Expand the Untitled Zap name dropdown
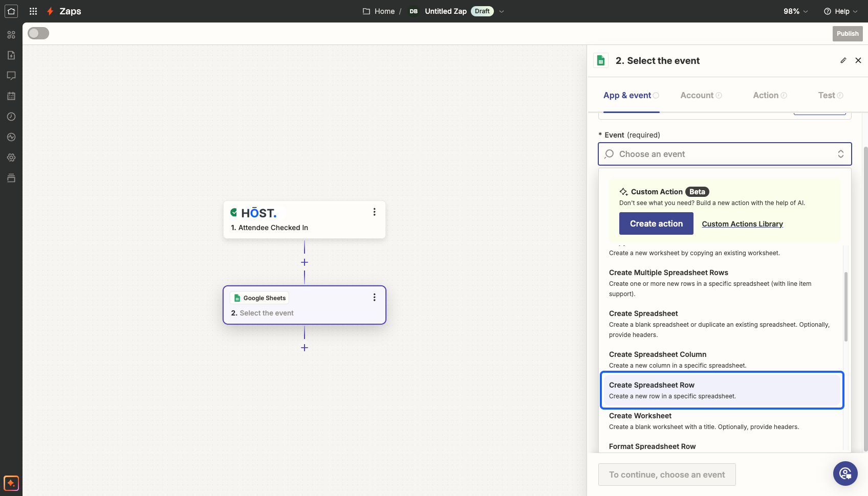The image size is (868, 496). point(502,11)
